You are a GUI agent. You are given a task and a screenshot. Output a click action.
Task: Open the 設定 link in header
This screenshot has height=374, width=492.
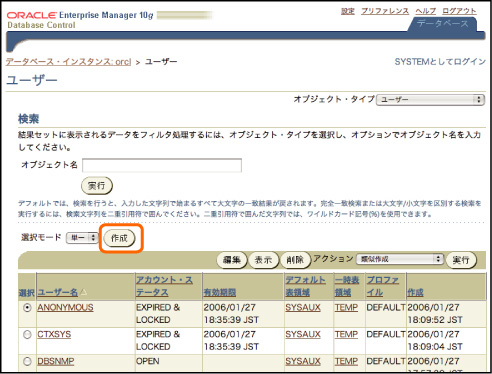pyautogui.click(x=348, y=11)
